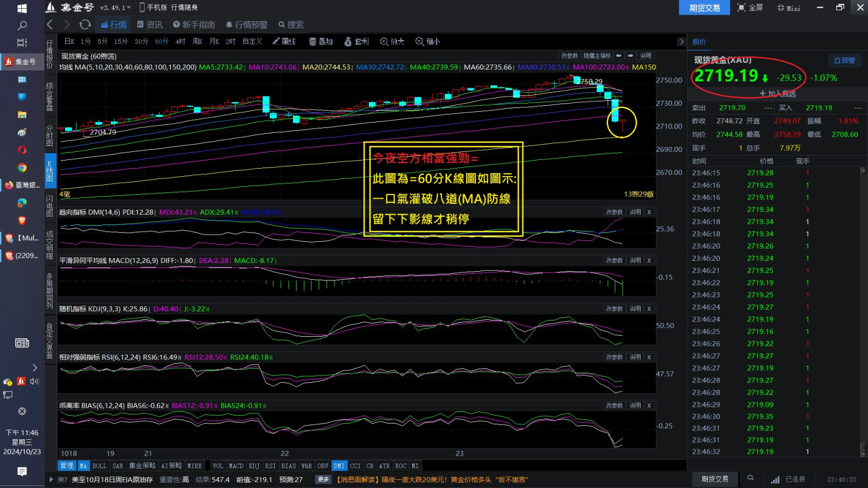This screenshot has width=868, height=488.
Task: Close the DMI indicator panel with X
Action: coord(649,212)
